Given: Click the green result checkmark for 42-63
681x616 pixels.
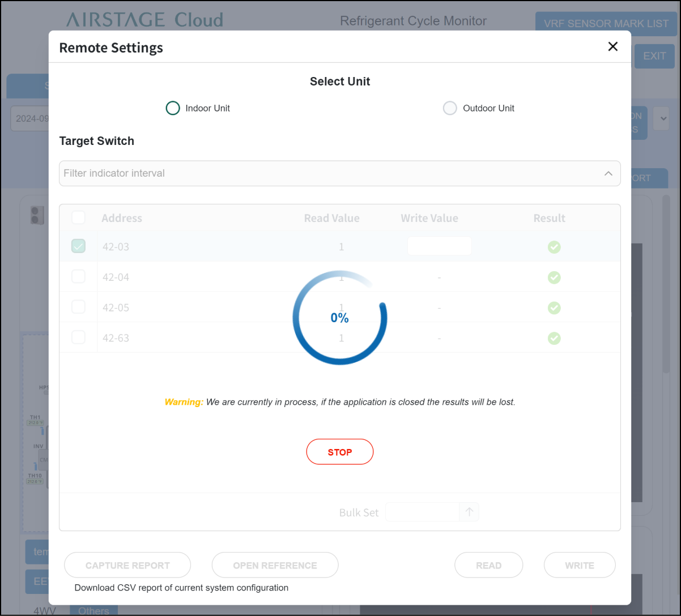Looking at the screenshot, I should point(554,338).
